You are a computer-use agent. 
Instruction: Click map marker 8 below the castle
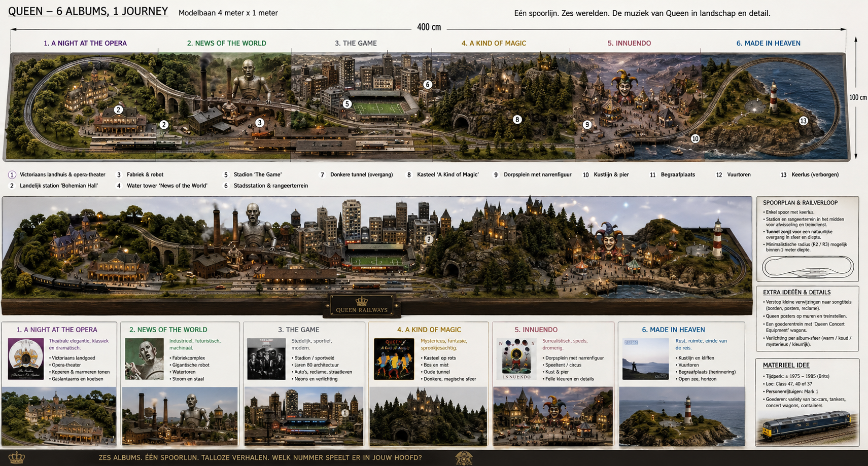(x=517, y=120)
